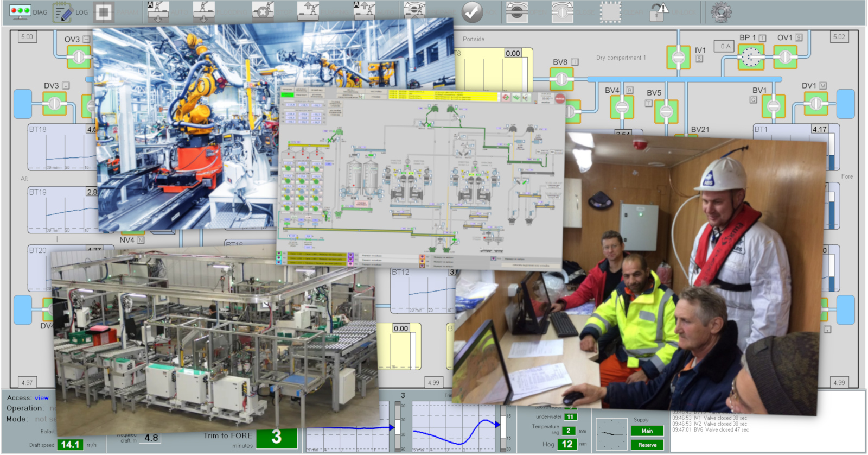868x455 pixels.
Task: Click the 'BV6 Valve closed 47 sec' log entry
Action: 710,429
